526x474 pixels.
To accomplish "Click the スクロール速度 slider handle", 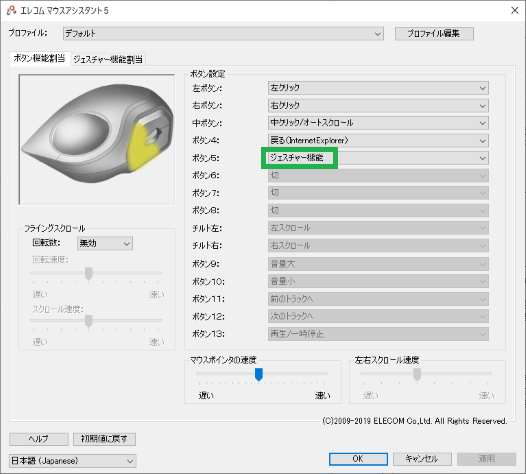I will click(x=89, y=321).
